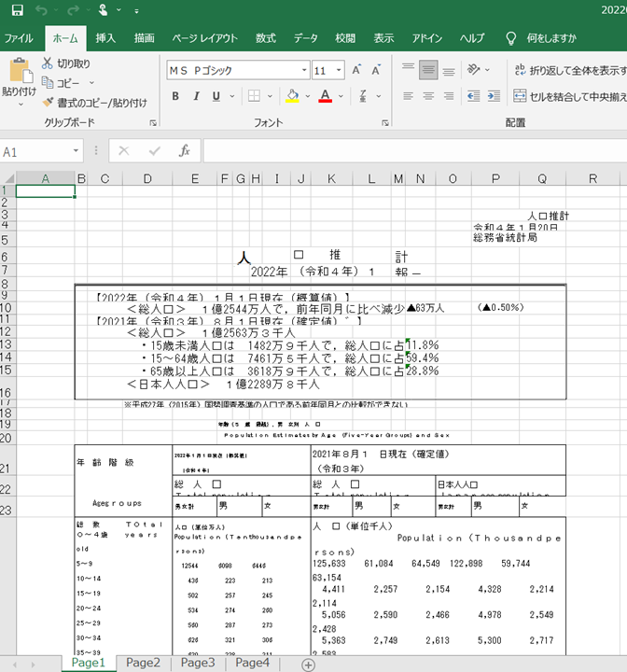
Task: Expand underline style options arrow
Action: tap(231, 96)
